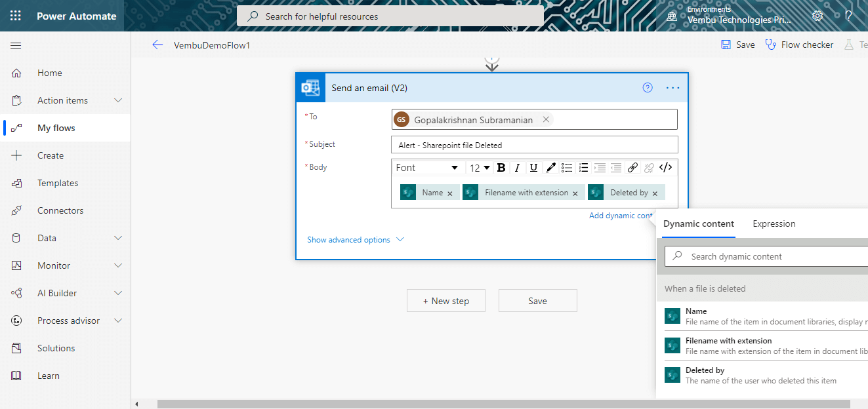Add a New step
The image size is (868, 409).
click(x=446, y=301)
